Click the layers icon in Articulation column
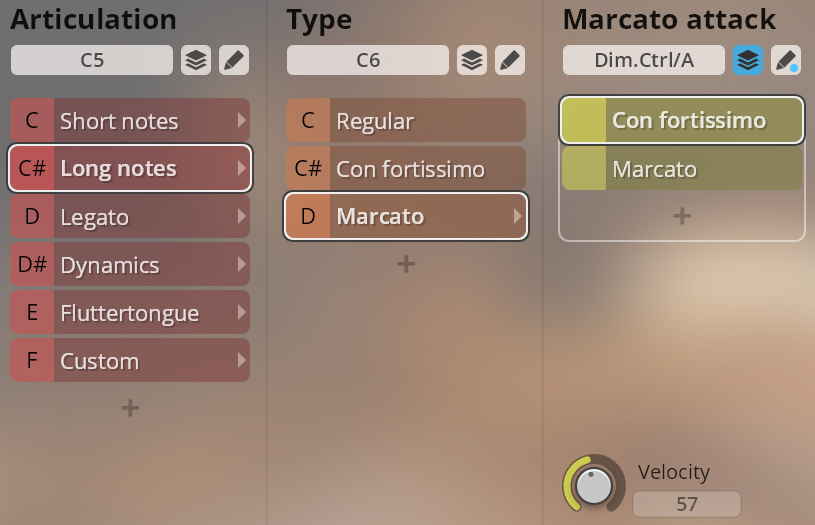The width and height of the screenshot is (815, 525). (196, 60)
